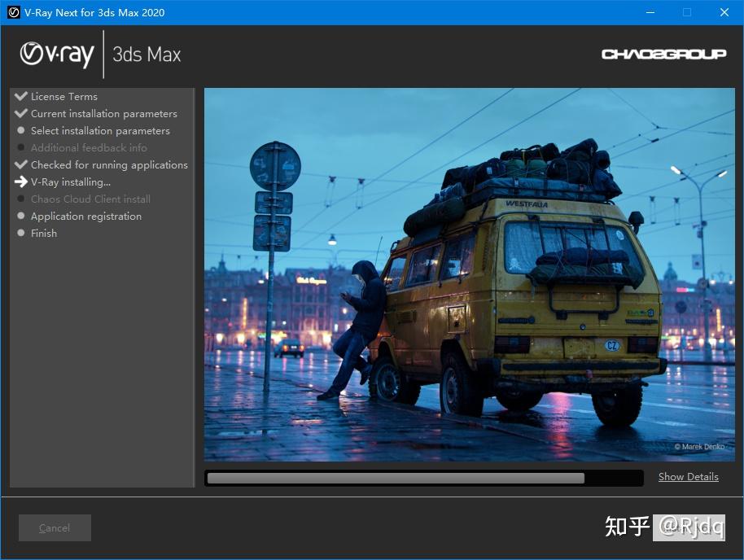The image size is (744, 560).
Task: Click the arrow icon beside V-Ray installing
Action: pyautogui.click(x=20, y=182)
